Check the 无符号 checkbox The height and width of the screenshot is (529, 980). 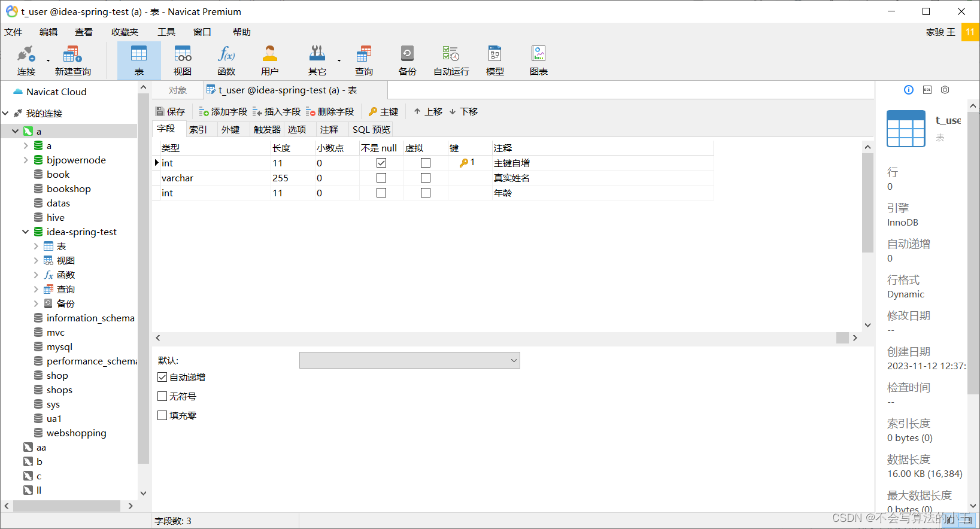[x=162, y=396]
